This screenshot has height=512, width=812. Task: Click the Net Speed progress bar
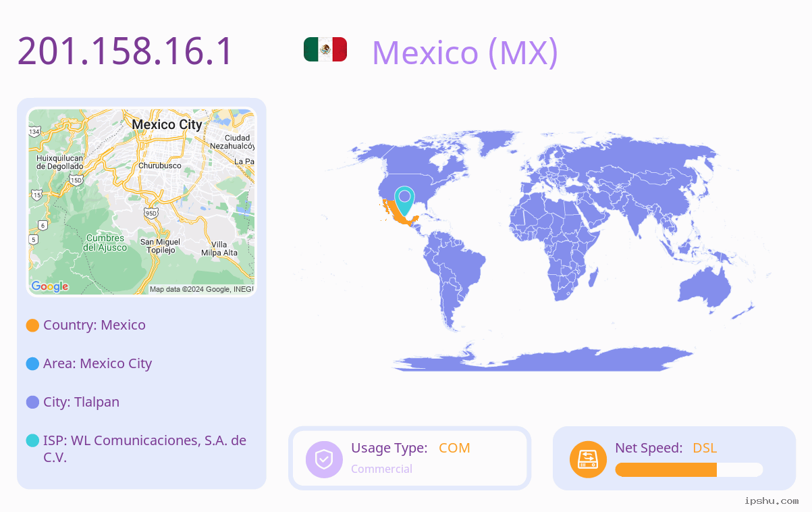click(689, 469)
